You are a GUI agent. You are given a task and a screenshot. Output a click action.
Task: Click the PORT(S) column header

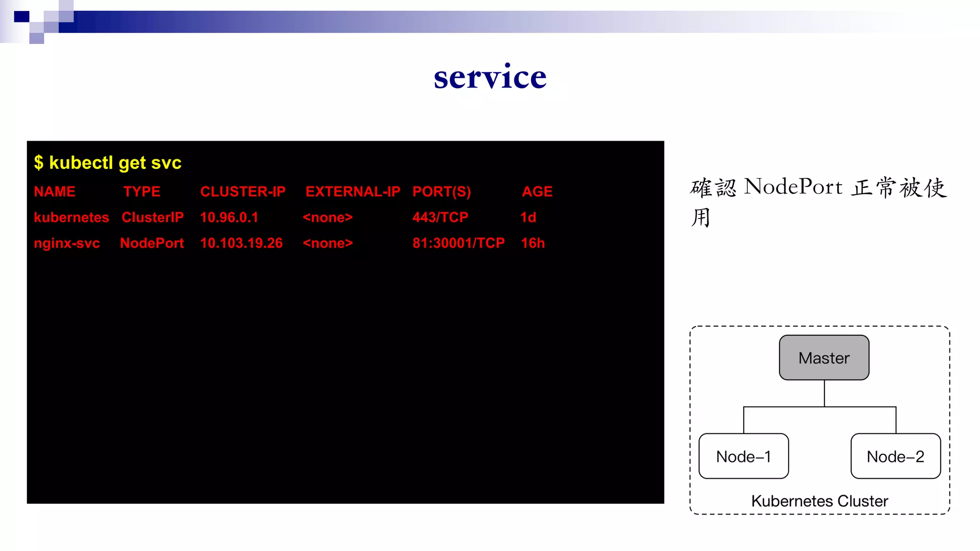click(x=442, y=191)
